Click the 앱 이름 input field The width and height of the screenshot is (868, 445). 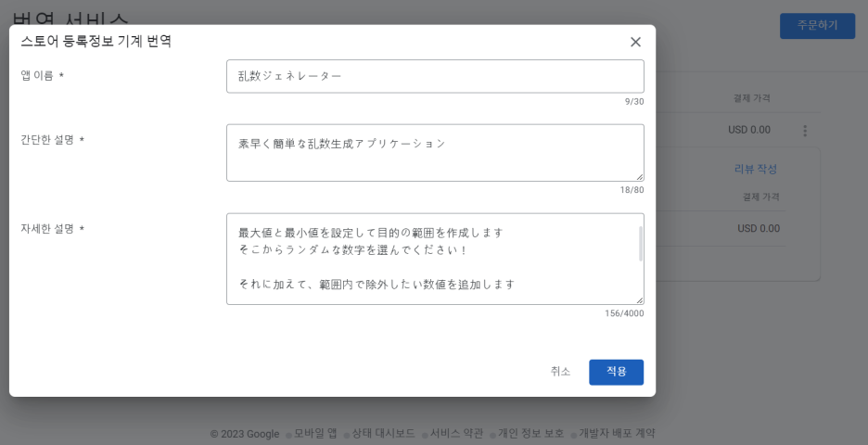(x=435, y=76)
